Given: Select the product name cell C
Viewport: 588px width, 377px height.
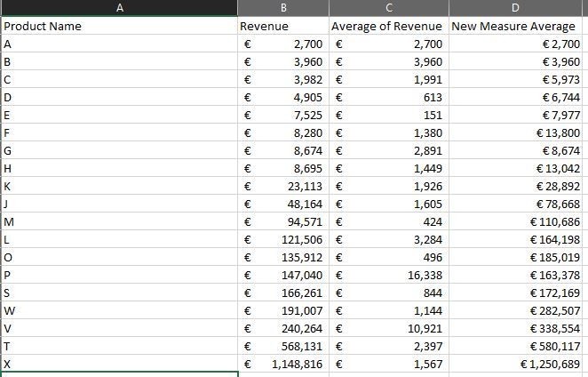Looking at the screenshot, I should [x=119, y=80].
